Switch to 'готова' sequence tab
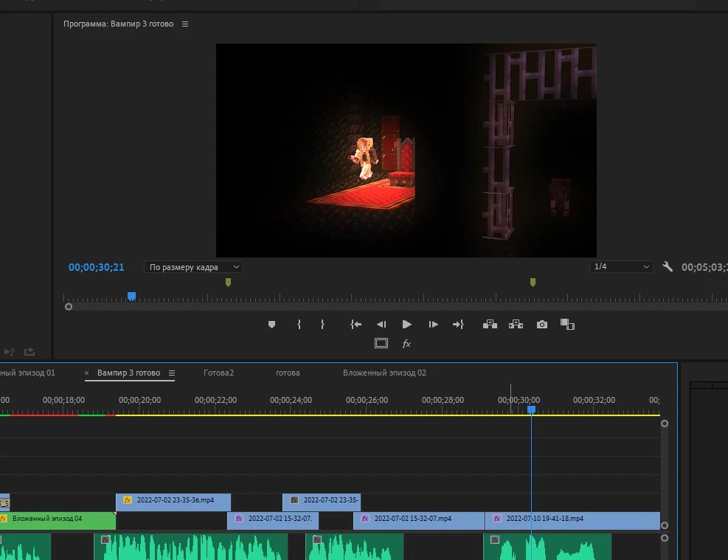The height and width of the screenshot is (560, 728). [288, 373]
